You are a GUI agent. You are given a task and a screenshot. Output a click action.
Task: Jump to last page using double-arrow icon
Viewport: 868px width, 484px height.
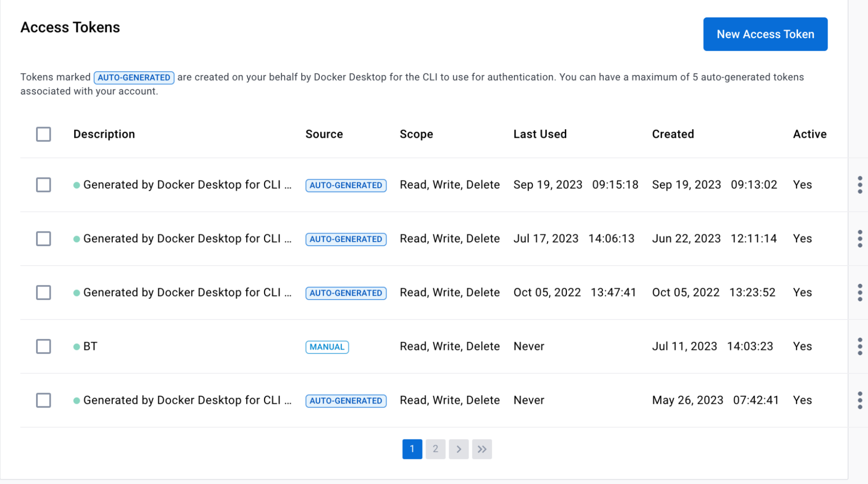click(x=482, y=449)
